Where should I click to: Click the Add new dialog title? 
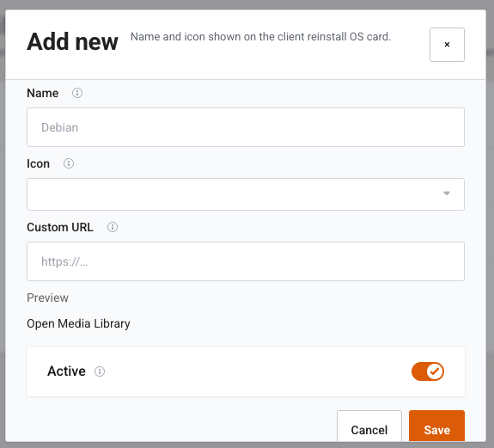click(72, 41)
